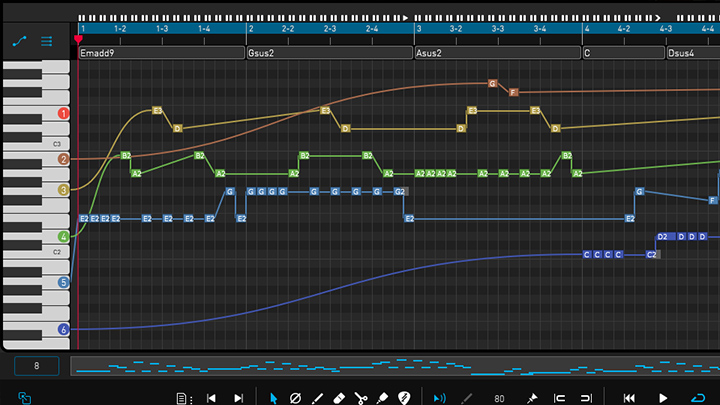Open the Emadd9 chord block
This screenshot has width=720, height=405.
pos(160,53)
